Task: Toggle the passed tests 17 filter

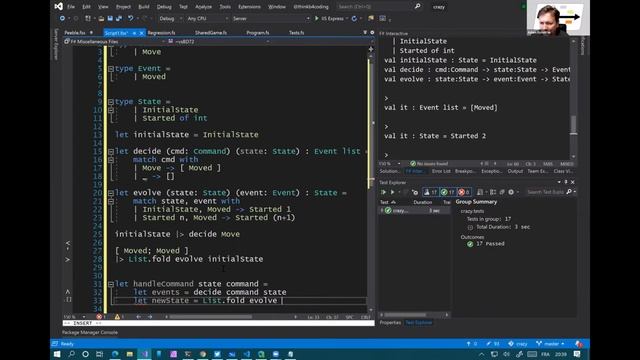Action: [447, 192]
